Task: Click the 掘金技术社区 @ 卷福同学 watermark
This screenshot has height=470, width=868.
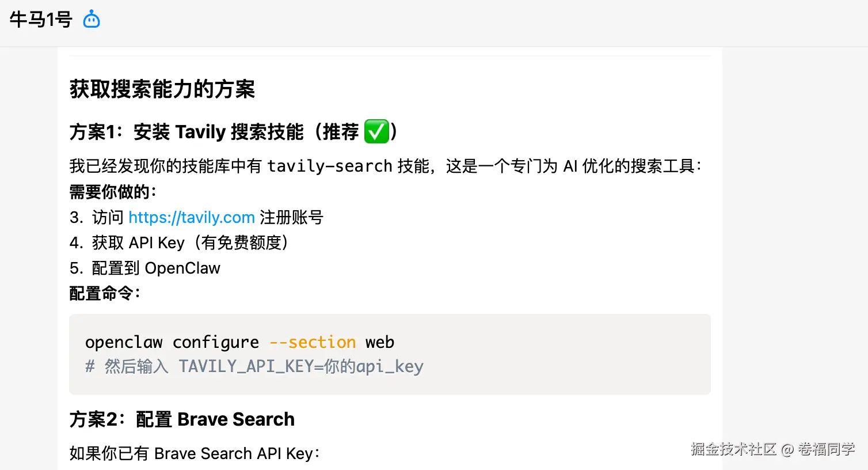Action: 773,449
